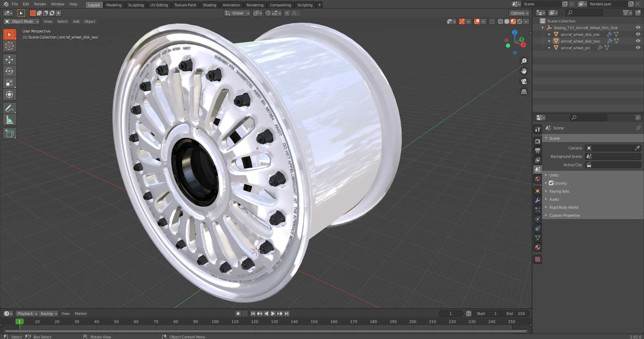Expand the Units panel
This screenshot has height=339, width=644.
pos(554,175)
